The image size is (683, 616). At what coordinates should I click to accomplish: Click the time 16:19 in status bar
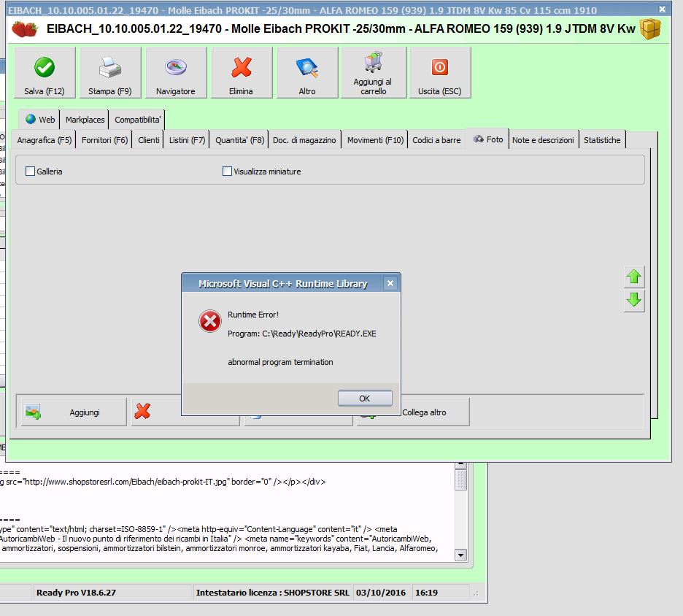[426, 593]
